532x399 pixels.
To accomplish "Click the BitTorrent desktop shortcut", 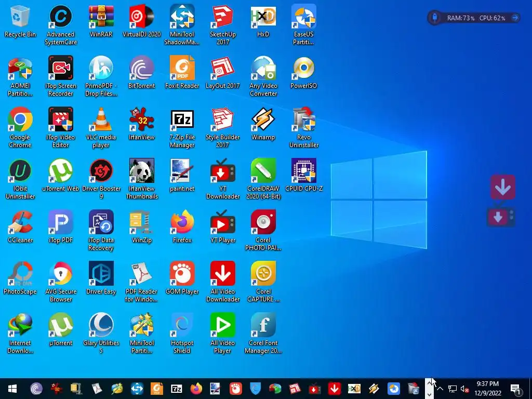I will coord(141,73).
